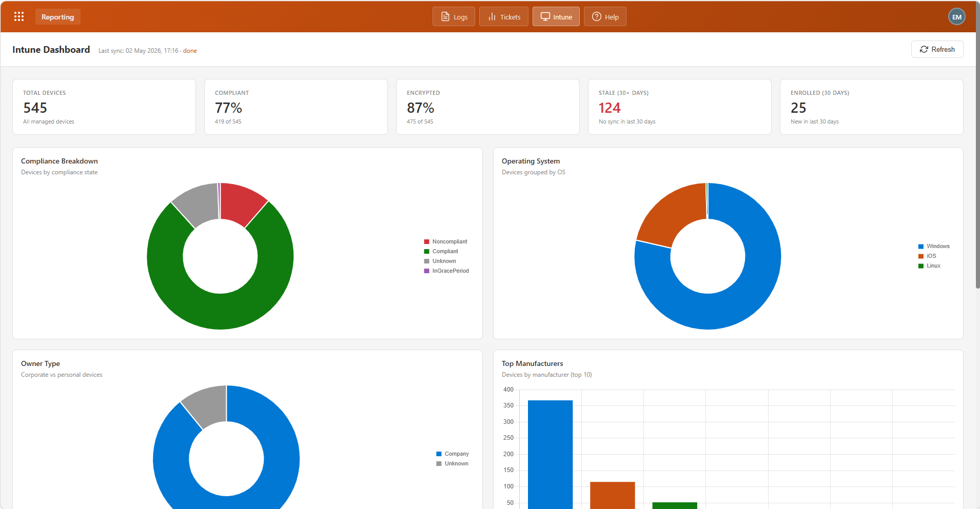Toggle the Company legend swatch

439,454
